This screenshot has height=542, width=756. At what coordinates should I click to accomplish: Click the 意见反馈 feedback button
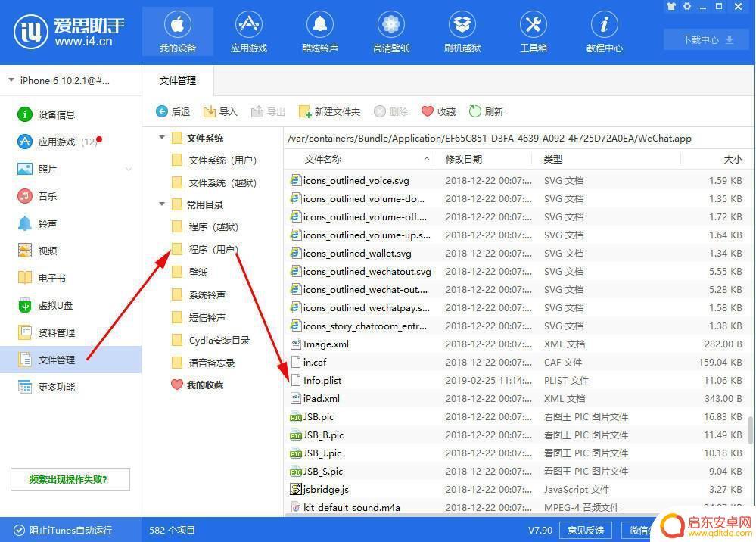pyautogui.click(x=585, y=531)
